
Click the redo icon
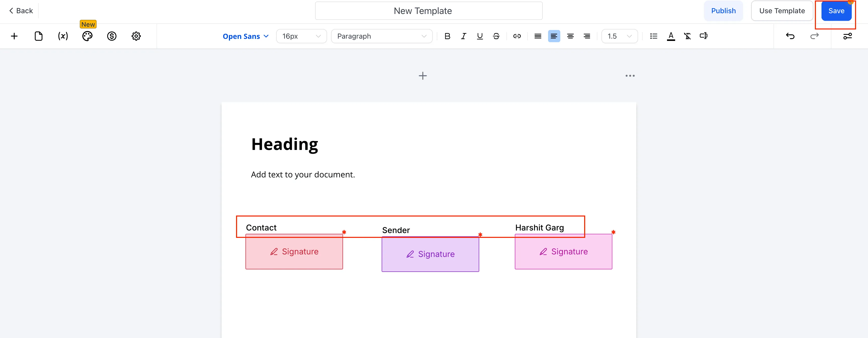[x=814, y=36]
